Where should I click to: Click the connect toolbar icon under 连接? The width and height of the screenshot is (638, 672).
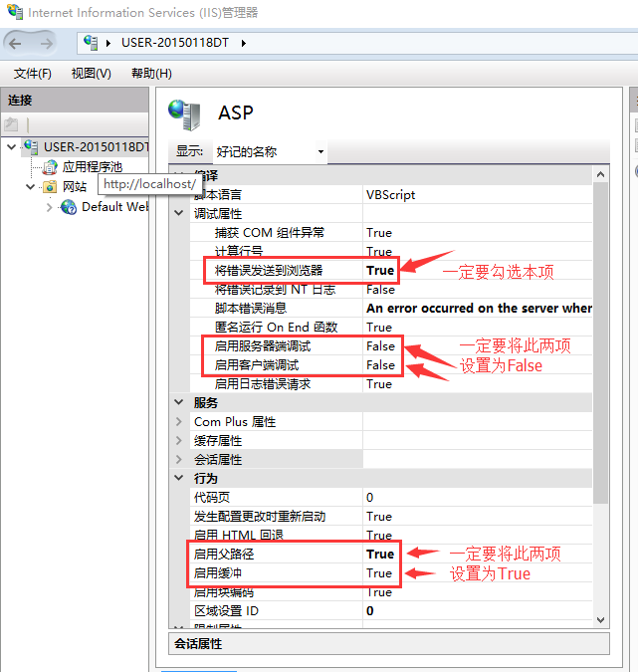(11, 124)
